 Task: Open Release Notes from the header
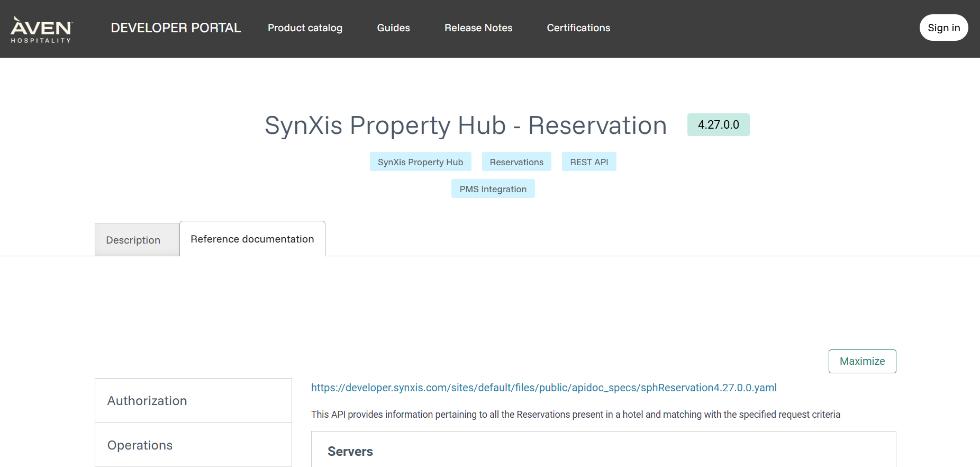478,28
